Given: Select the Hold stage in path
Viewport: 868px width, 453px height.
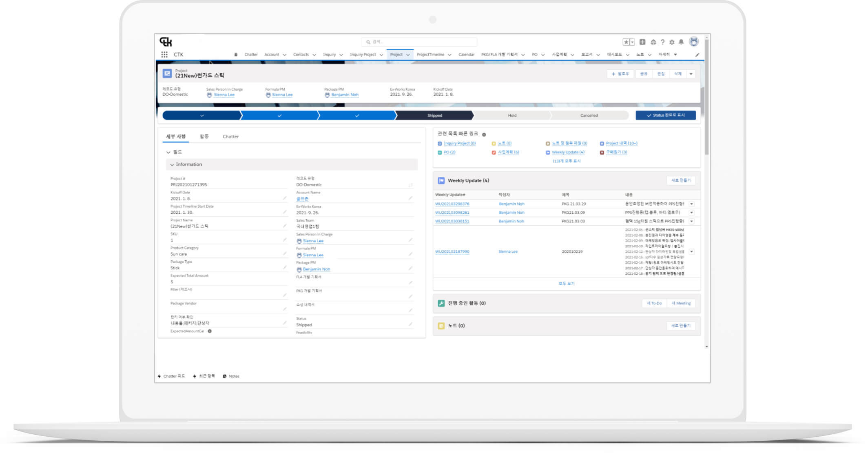Looking at the screenshot, I should [x=512, y=115].
